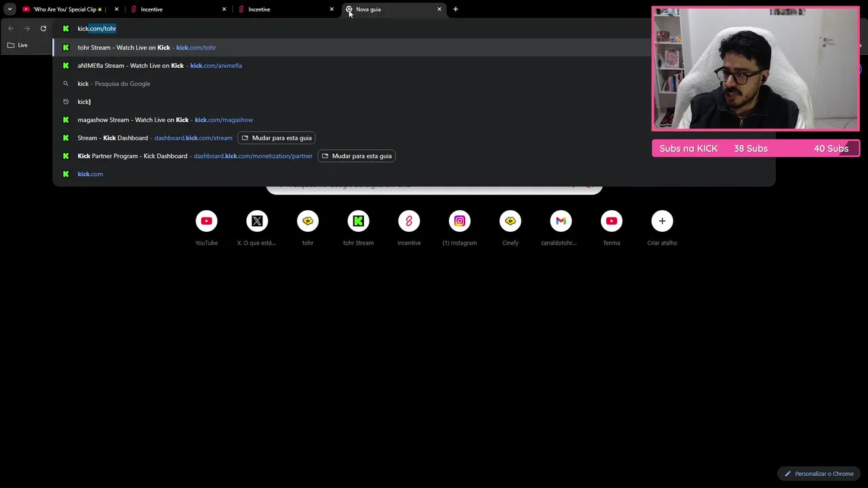
Task: Click the Subs na KICK progress bar
Action: click(755, 148)
